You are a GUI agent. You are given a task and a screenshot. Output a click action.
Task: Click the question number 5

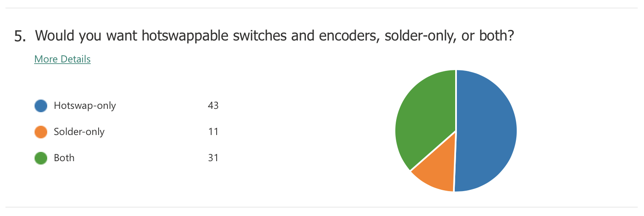pos(20,36)
